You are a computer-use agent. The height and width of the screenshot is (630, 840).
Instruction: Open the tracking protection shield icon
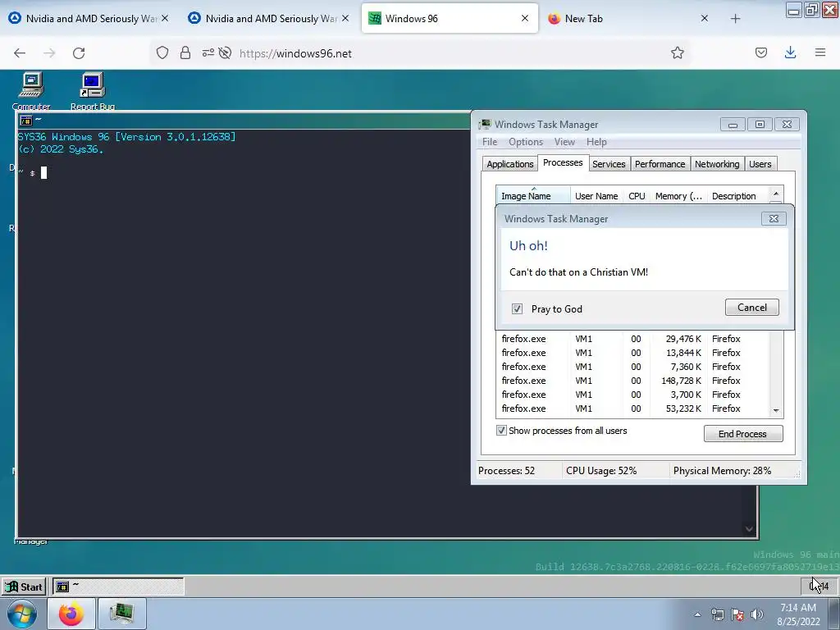(x=162, y=52)
